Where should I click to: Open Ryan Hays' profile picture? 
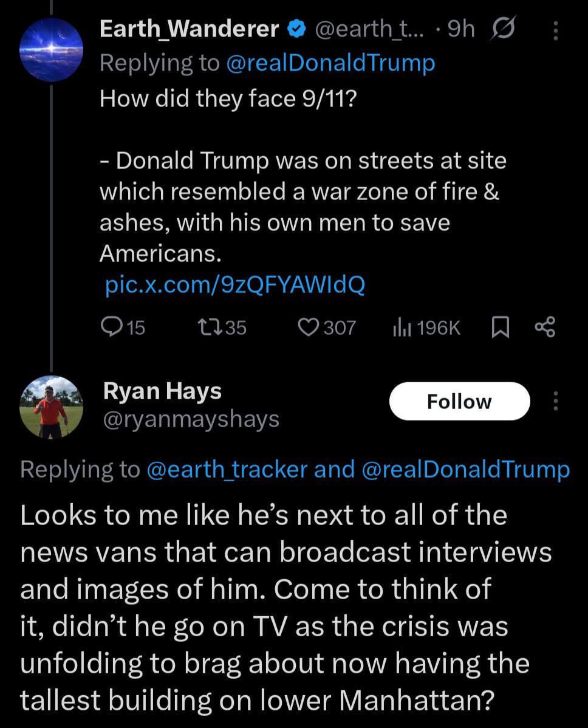pyautogui.click(x=51, y=406)
